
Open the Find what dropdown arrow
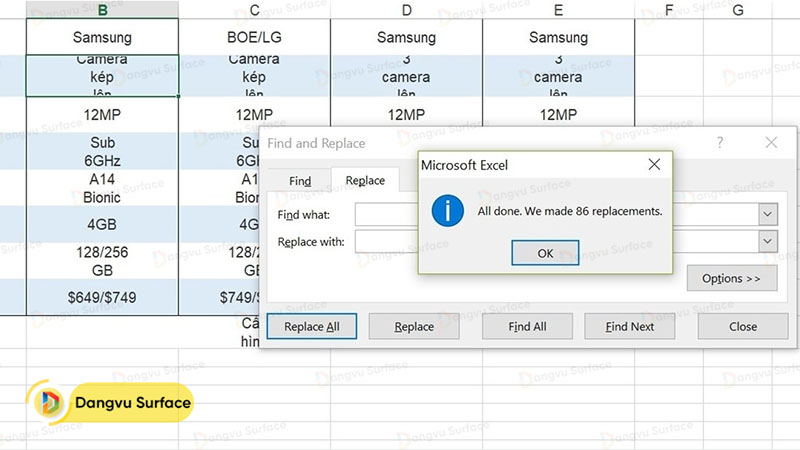point(767,214)
